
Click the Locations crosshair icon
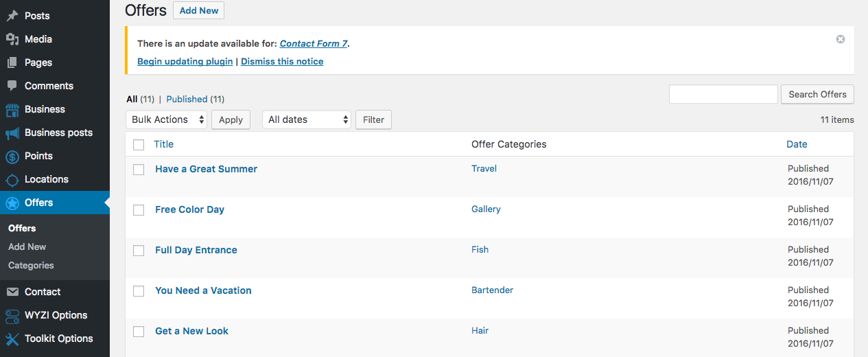[12, 180]
